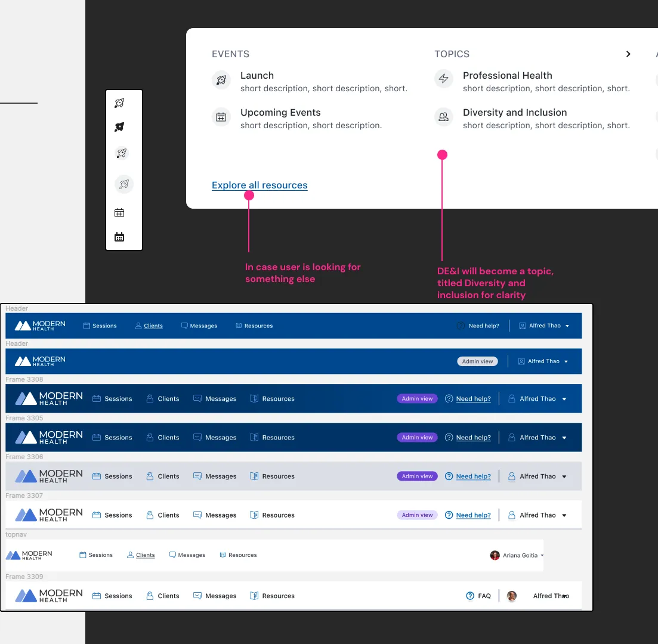This screenshot has height=644, width=658.
Task: Click the Sessions calendar icon in Frame 3308
Action: click(97, 398)
